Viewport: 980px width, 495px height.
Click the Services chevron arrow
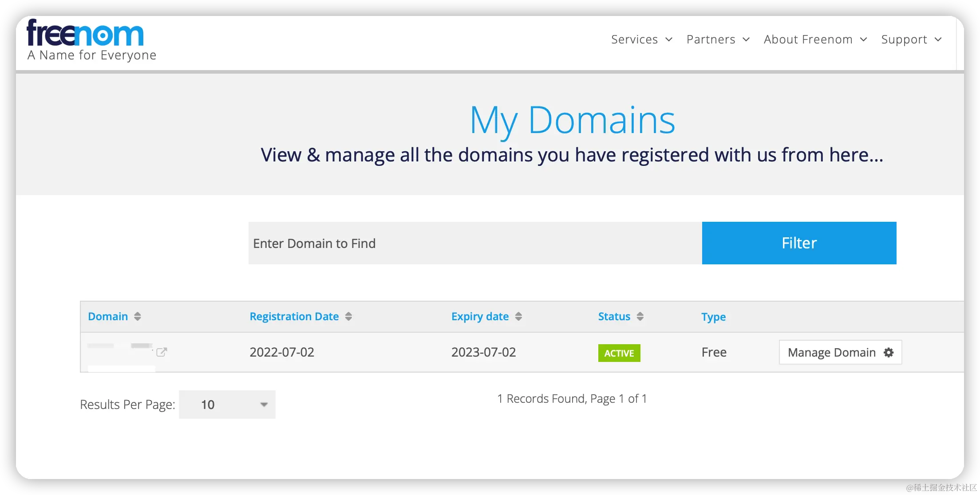pyautogui.click(x=669, y=39)
